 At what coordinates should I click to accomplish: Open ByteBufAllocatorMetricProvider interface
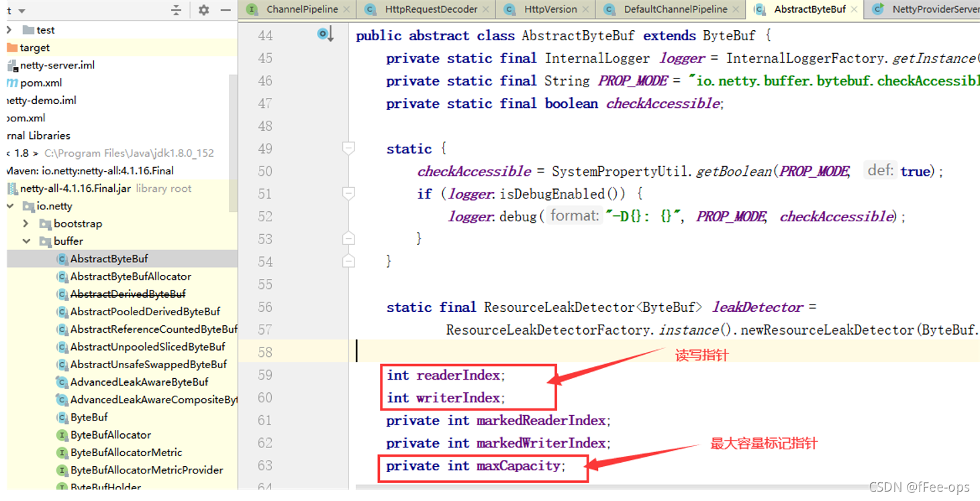[x=147, y=470]
